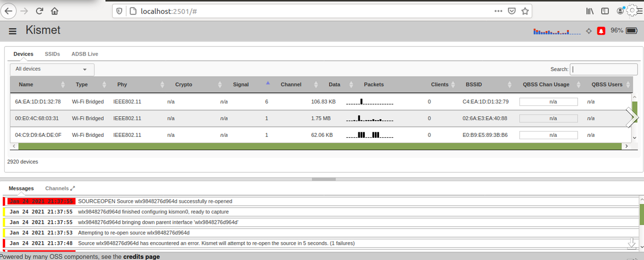The image size is (644, 260).
Task: Open the red alerts bell icon
Action: click(601, 31)
